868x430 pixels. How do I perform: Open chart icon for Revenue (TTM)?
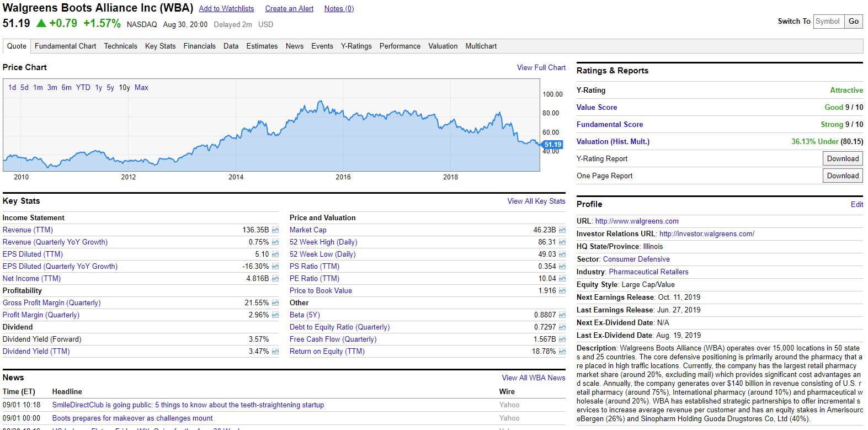pyautogui.click(x=275, y=230)
